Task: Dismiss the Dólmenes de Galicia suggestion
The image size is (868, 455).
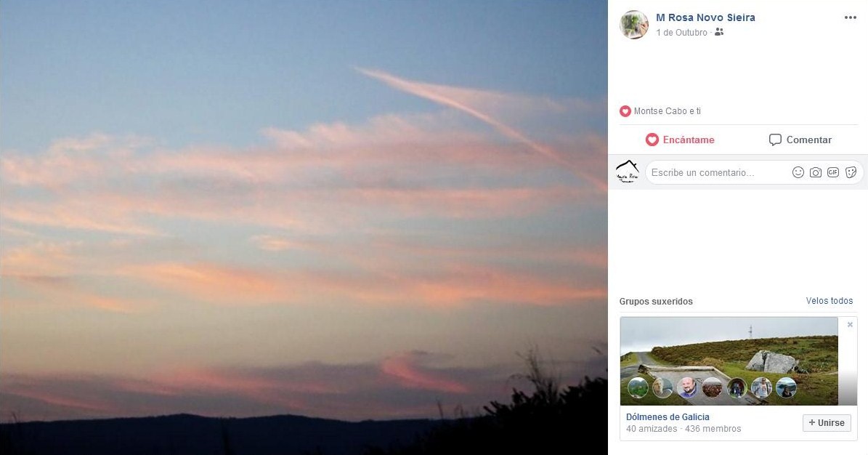Action: (850, 325)
